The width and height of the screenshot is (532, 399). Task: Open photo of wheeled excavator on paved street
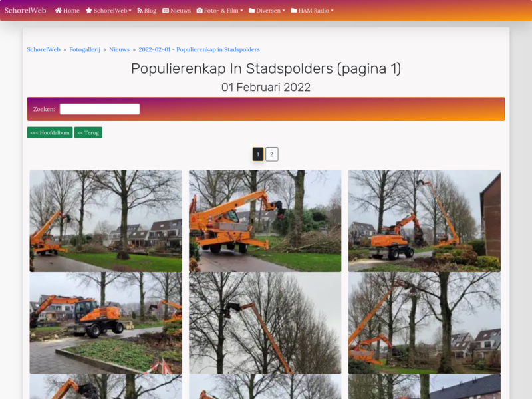click(x=106, y=323)
